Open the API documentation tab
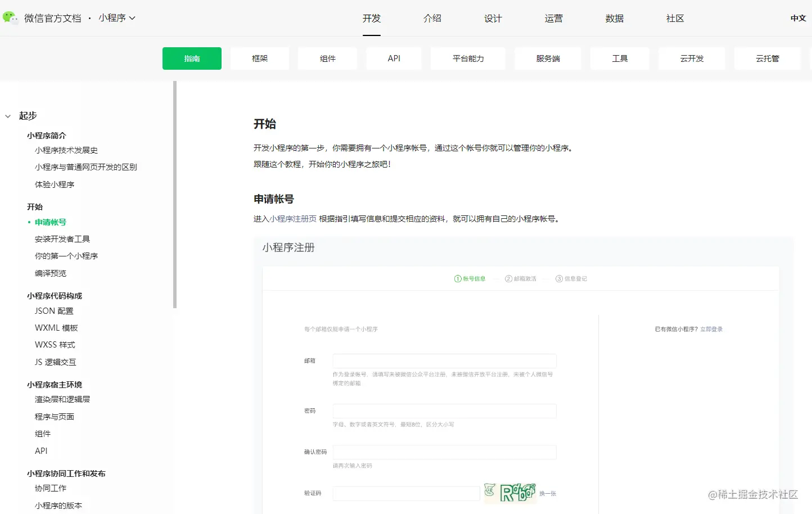This screenshot has width=812, height=514. click(394, 58)
